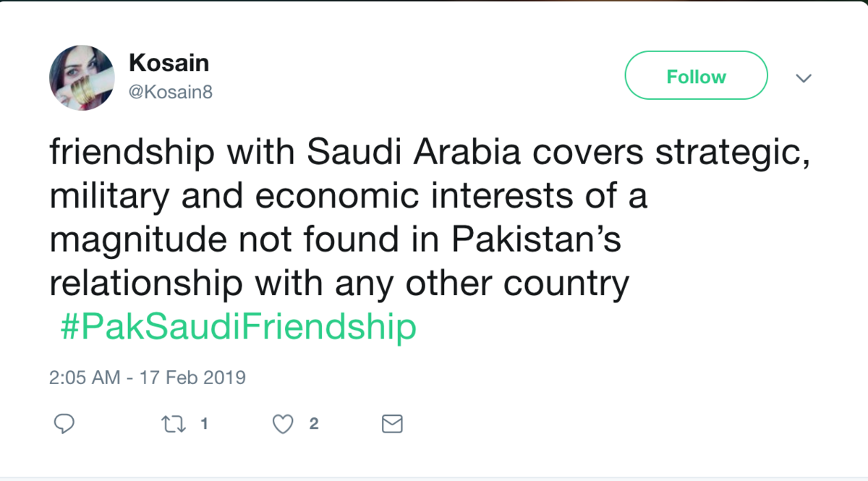
Task: Retweet this tweet using the arrows icon
Action: (x=172, y=424)
